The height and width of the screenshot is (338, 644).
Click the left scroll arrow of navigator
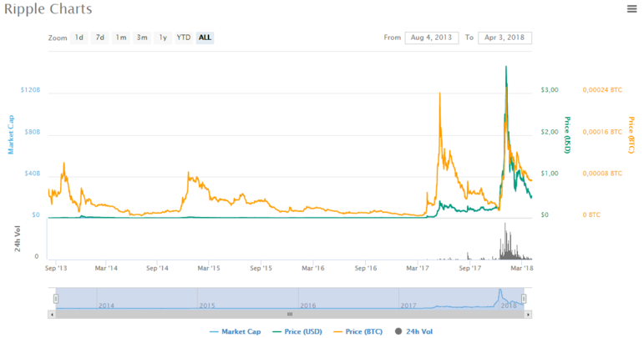(52, 315)
